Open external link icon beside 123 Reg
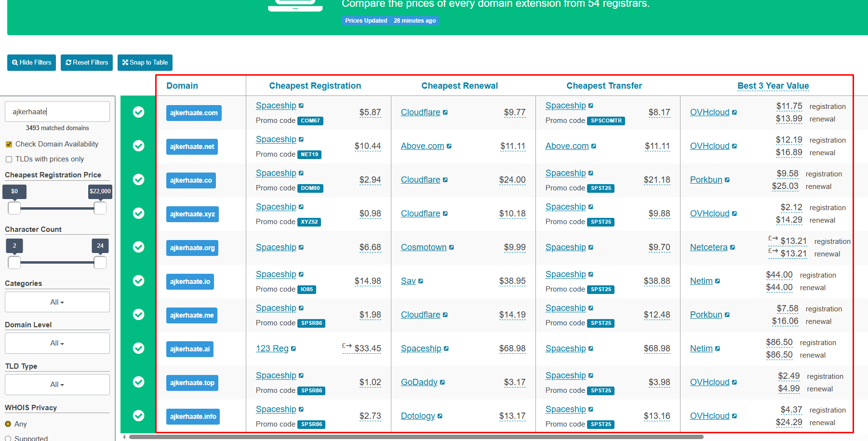Viewport: 868px width, 441px height. 294,348
